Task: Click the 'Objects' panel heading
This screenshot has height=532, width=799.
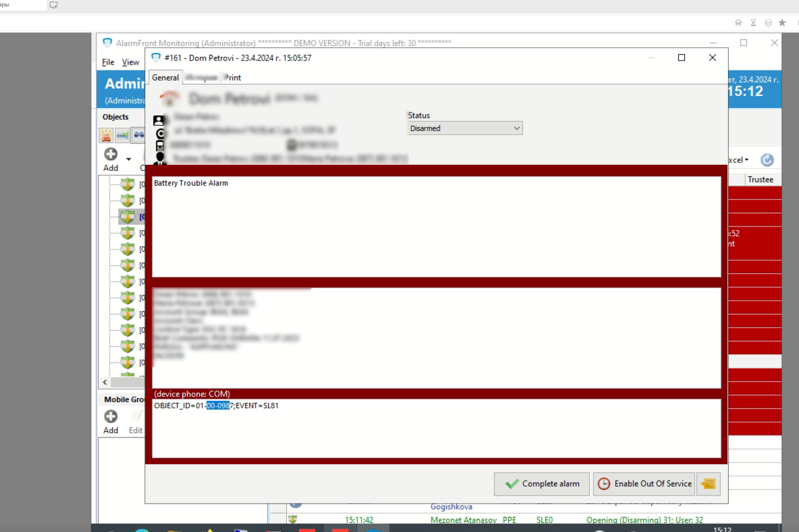Action: [115, 117]
